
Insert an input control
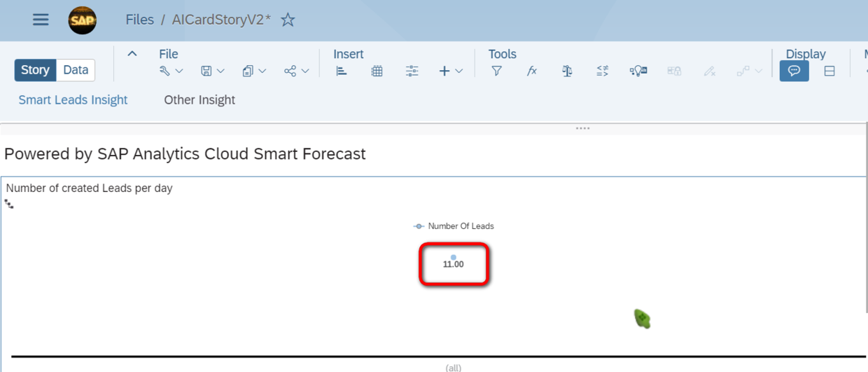pos(412,71)
